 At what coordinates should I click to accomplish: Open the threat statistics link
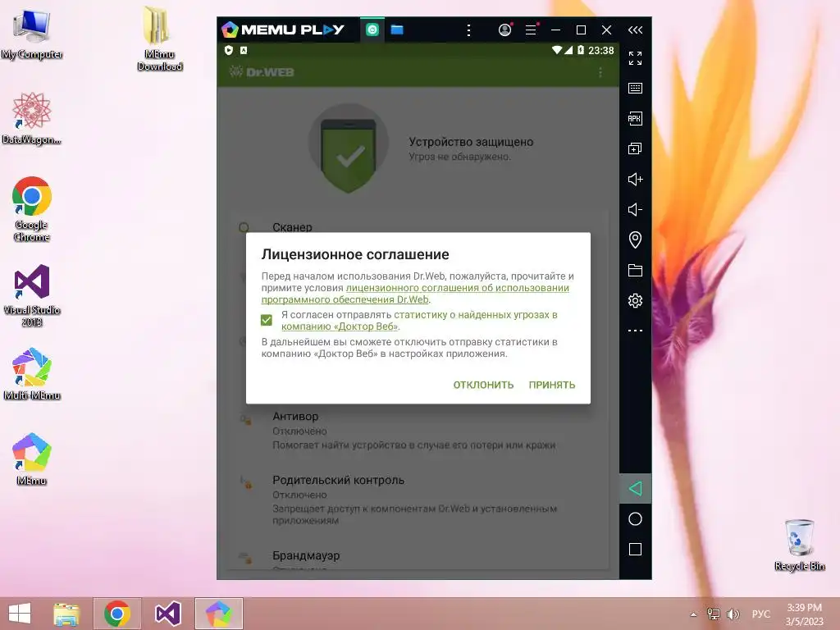419,321
